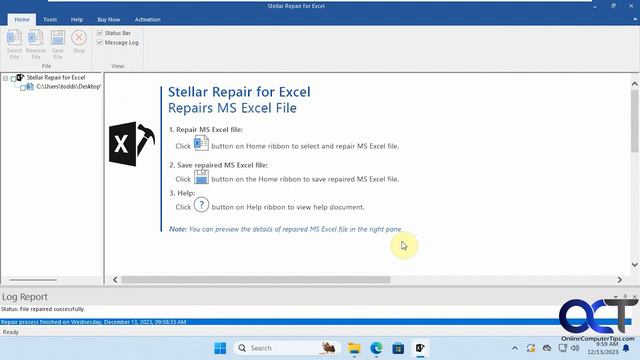Open the Tools ribbon tab
The image size is (640, 360).
[x=50, y=19]
